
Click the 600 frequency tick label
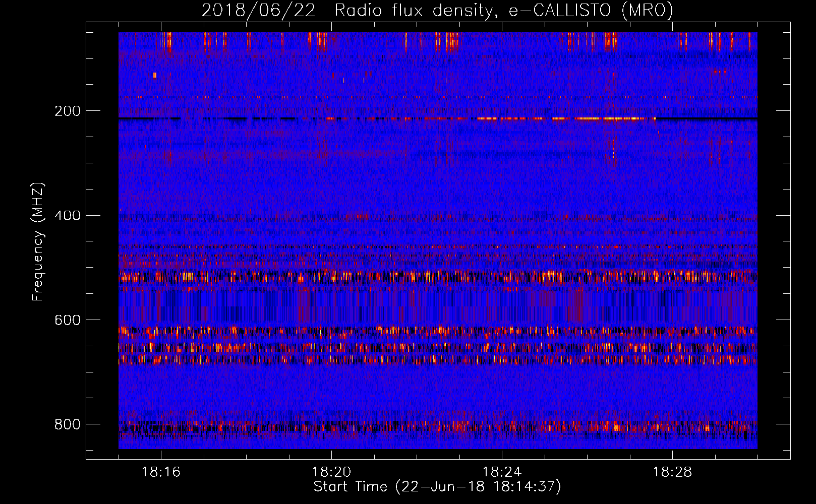68,320
